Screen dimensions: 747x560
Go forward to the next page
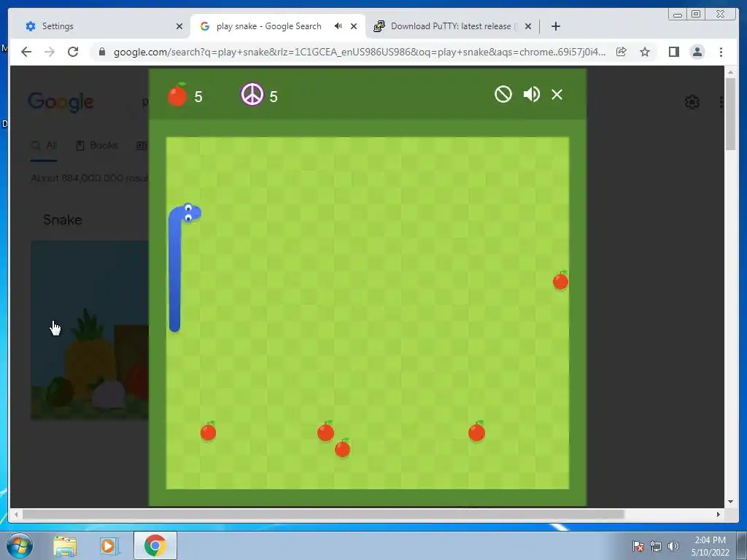pos(50,52)
